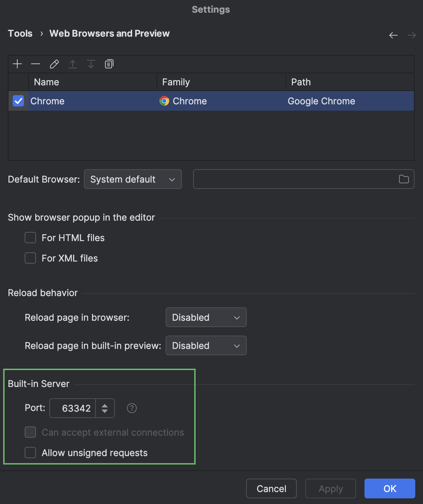
Task: Navigate to Tools in the breadcrumb
Action: [20, 33]
